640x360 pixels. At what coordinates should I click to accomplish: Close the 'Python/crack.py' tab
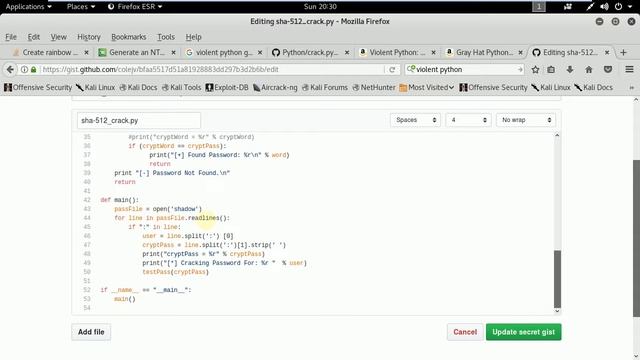coord(347,52)
